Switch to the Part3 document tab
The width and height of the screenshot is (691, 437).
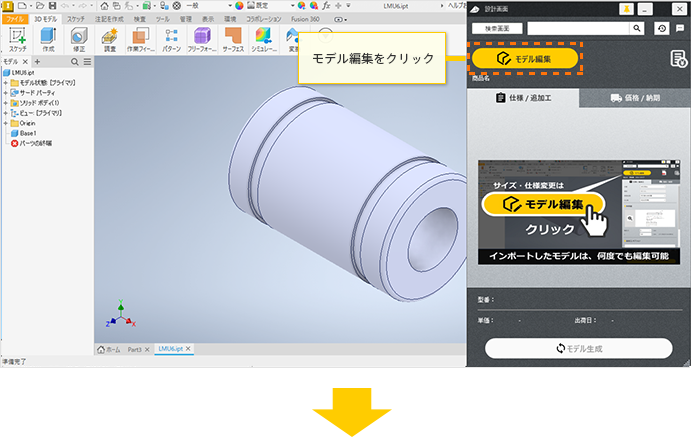click(134, 349)
